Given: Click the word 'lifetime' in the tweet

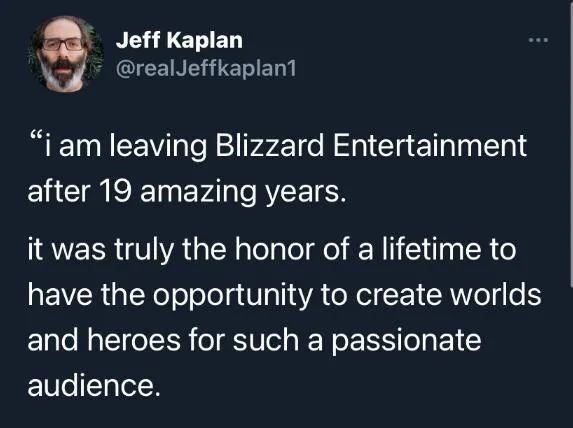Looking at the screenshot, I should (431, 249).
